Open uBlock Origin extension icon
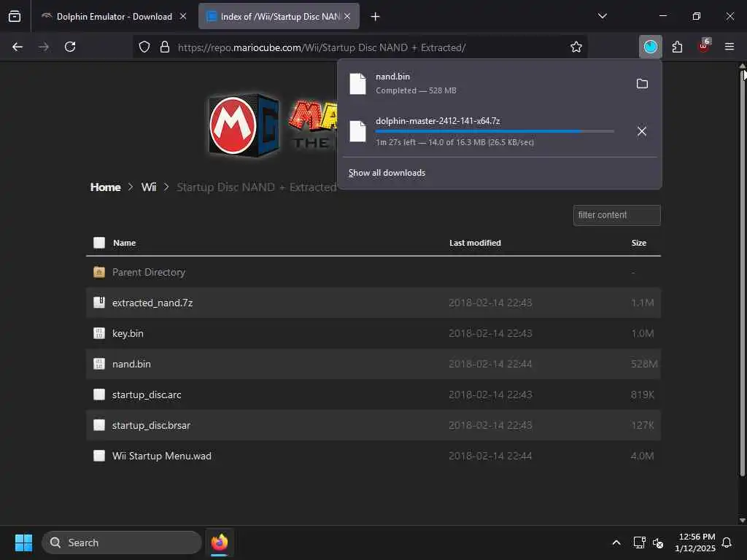The width and height of the screenshot is (747, 560). click(704, 46)
